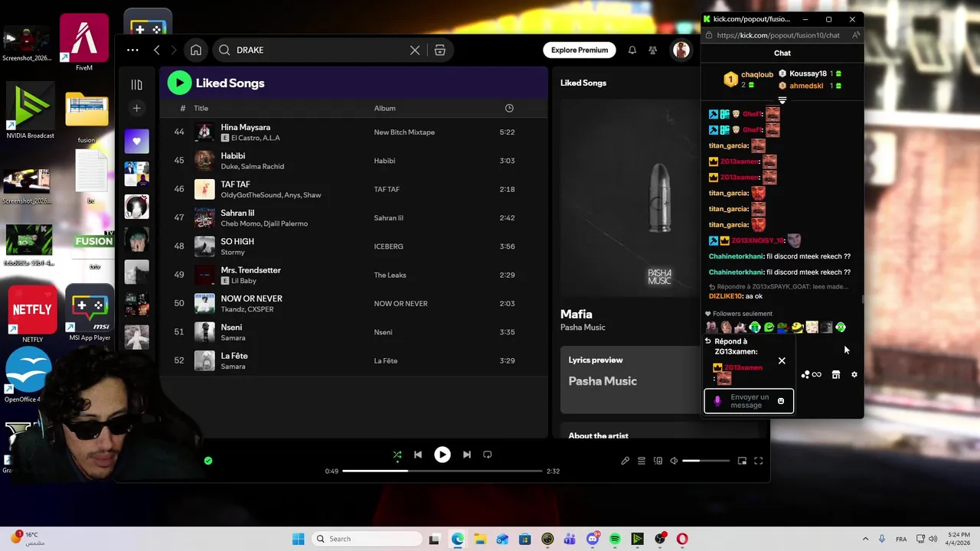Open Windows Start menu
The height and width of the screenshot is (551, 980).
pos(298,539)
